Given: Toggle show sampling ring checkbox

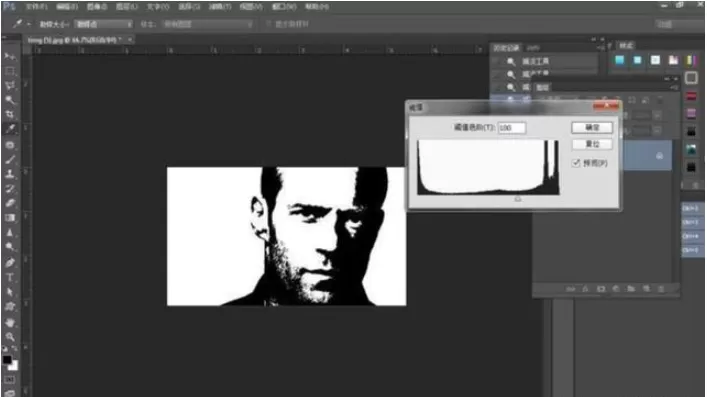Looking at the screenshot, I should pyautogui.click(x=269, y=24).
